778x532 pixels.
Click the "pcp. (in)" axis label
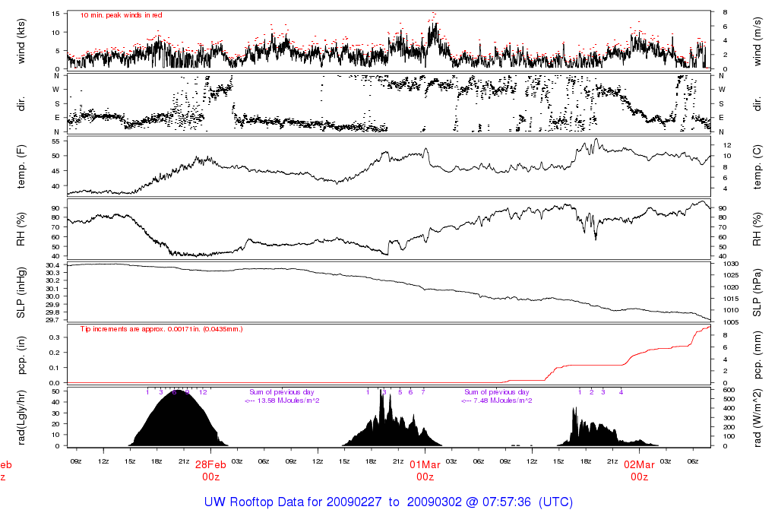pos(21,356)
